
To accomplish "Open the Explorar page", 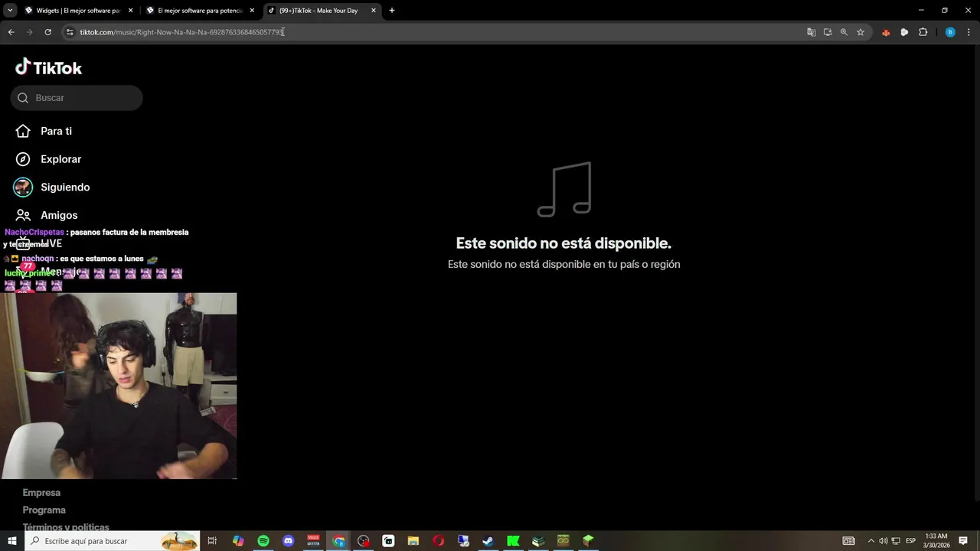I will click(x=60, y=159).
